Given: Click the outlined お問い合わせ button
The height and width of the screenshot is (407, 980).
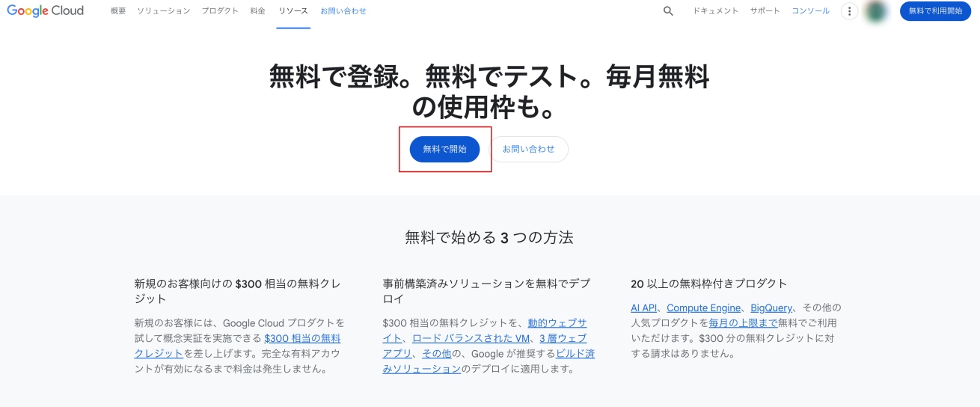Looking at the screenshot, I should [x=528, y=149].
